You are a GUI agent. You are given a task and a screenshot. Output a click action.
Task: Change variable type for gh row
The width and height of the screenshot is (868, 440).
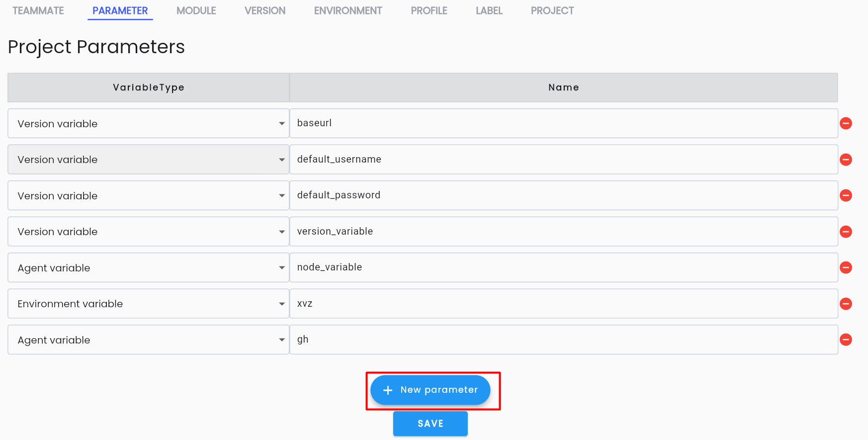[148, 340]
